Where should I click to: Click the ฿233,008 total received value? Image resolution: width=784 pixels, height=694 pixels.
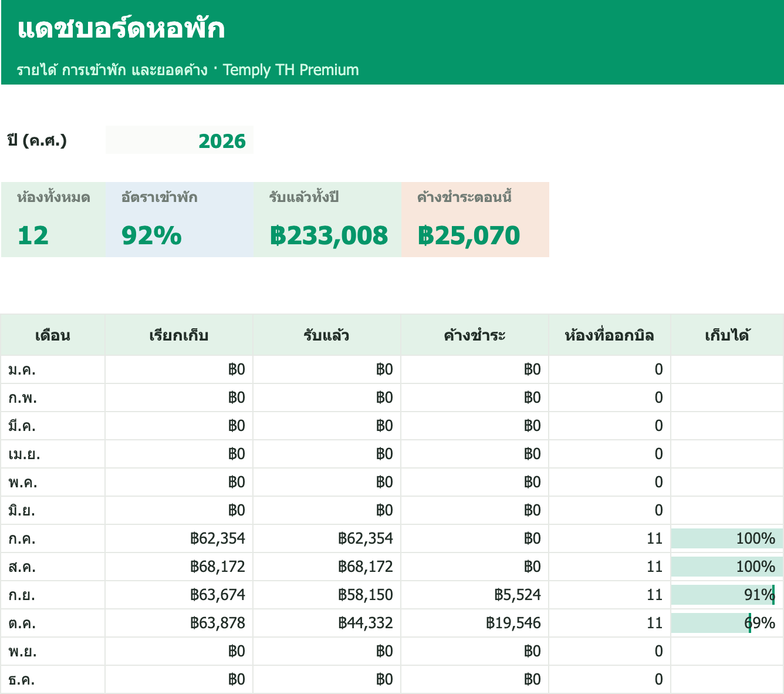point(329,235)
